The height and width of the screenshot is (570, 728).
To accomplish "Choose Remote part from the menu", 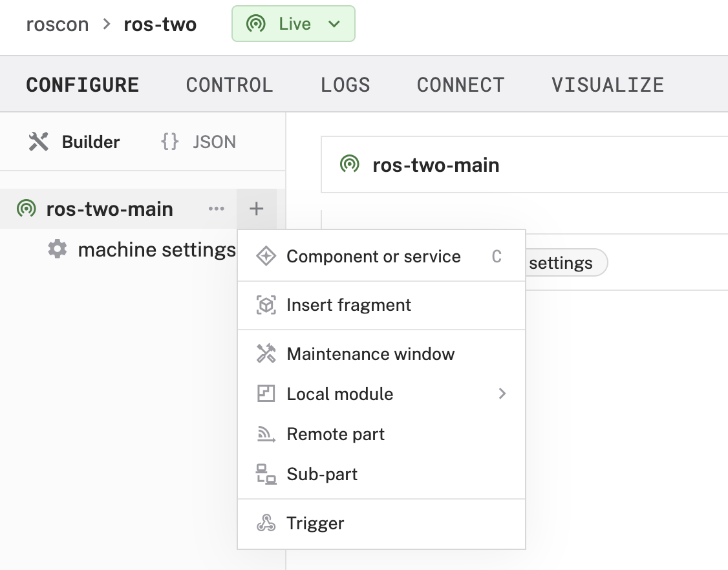I will [x=381, y=434].
